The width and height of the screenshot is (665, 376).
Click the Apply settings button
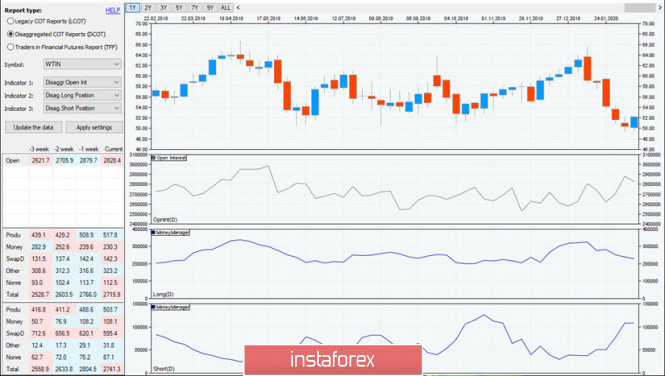(94, 127)
